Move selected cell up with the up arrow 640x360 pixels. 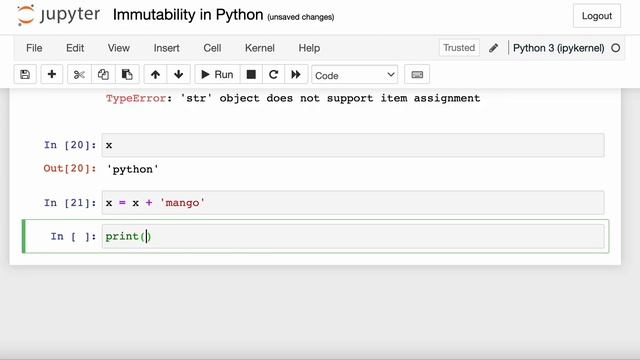pyautogui.click(x=155, y=75)
